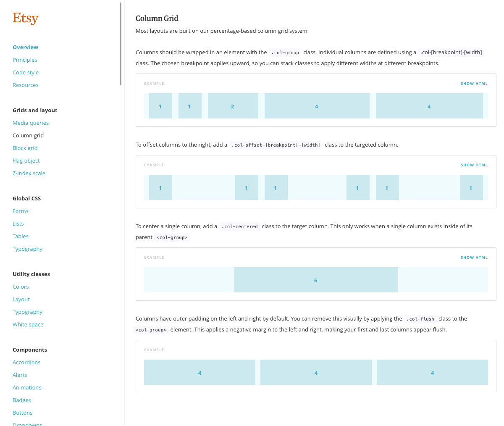Viewport: 504px width, 426px height.
Task: Expand SHOW HTML on the first example
Action: click(474, 83)
